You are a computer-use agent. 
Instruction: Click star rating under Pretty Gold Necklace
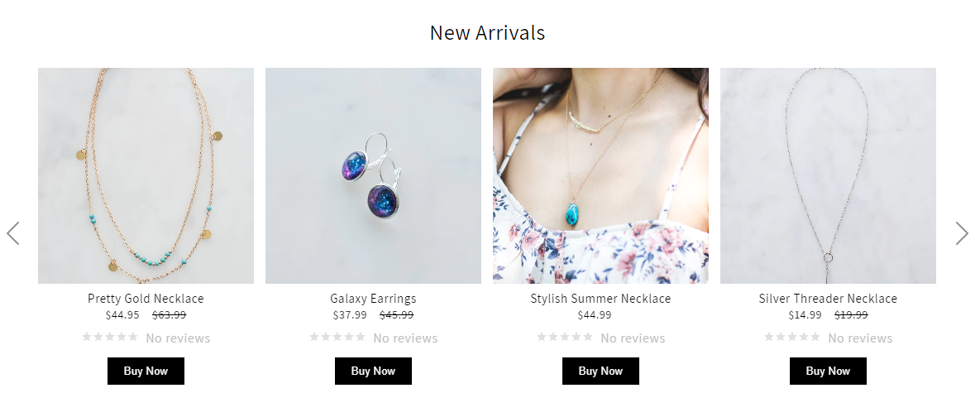110,337
